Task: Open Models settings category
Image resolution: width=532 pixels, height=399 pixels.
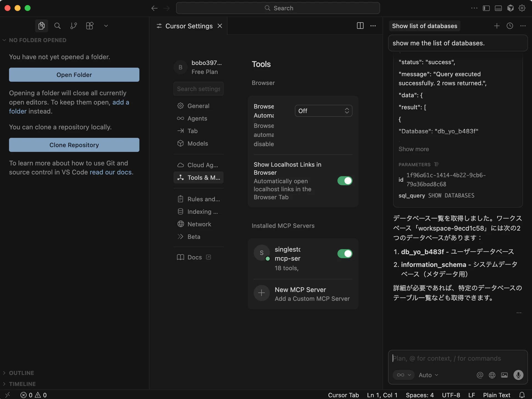Action: point(198,144)
